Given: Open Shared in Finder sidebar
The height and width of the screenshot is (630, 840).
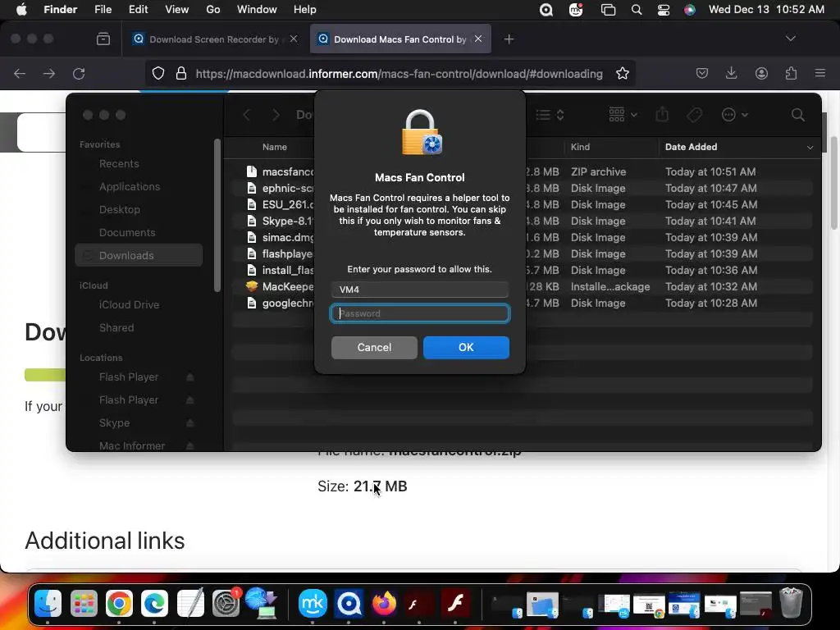Looking at the screenshot, I should pyautogui.click(x=116, y=327).
